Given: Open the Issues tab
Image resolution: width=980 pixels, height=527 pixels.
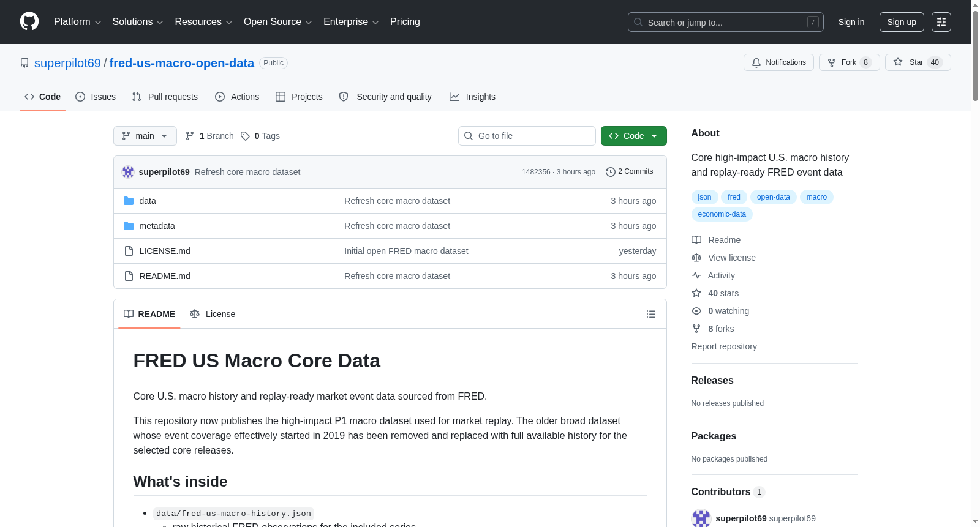Looking at the screenshot, I should click(96, 97).
